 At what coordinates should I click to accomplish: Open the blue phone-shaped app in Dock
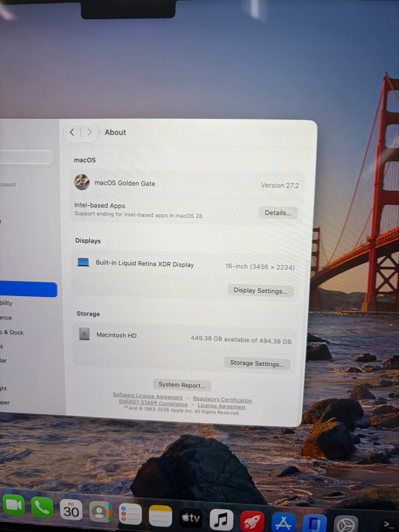pos(315,523)
